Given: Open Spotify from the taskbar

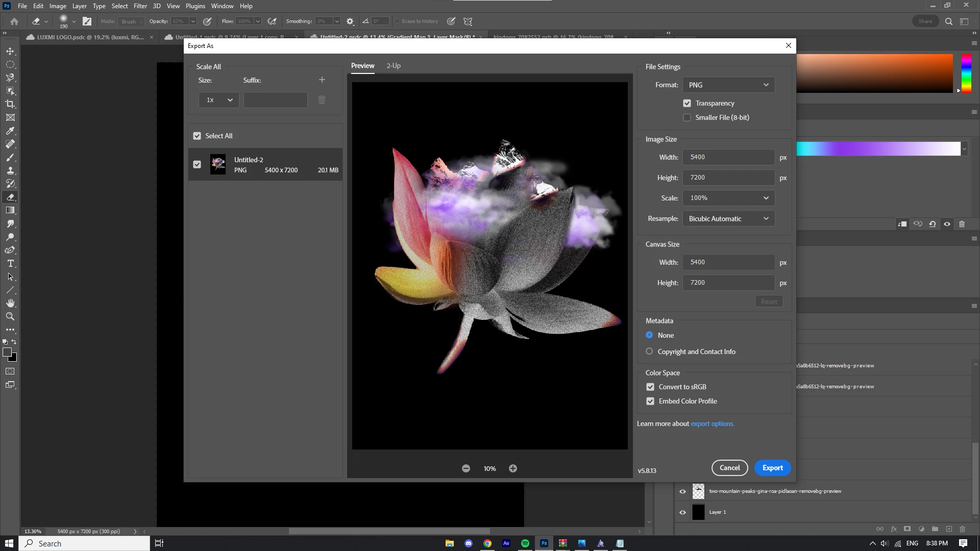Looking at the screenshot, I should click(x=525, y=543).
